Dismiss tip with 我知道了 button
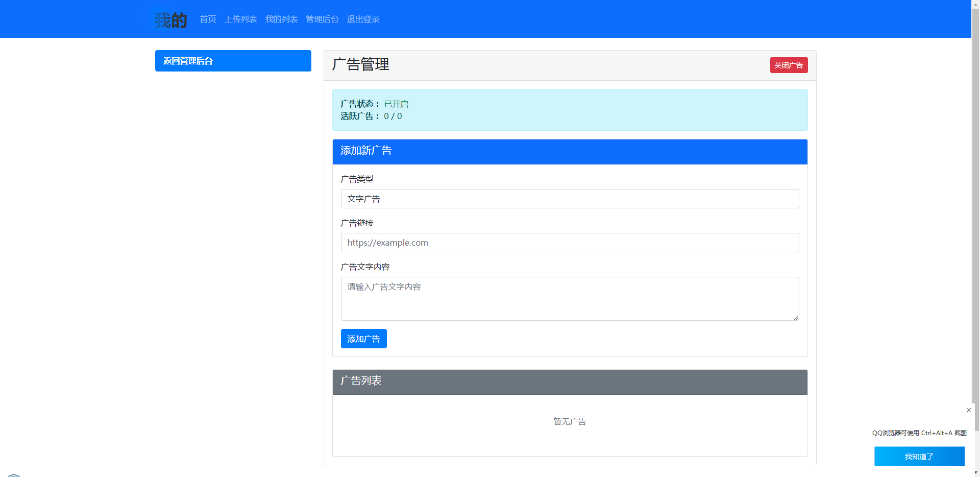Image resolution: width=980 pixels, height=477 pixels. tap(919, 456)
